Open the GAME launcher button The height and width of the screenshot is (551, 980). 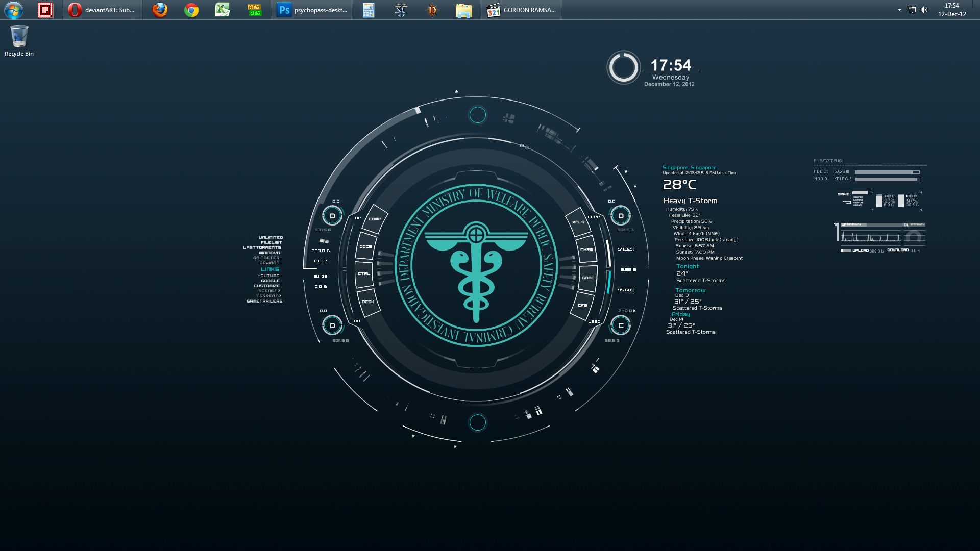pyautogui.click(x=588, y=278)
